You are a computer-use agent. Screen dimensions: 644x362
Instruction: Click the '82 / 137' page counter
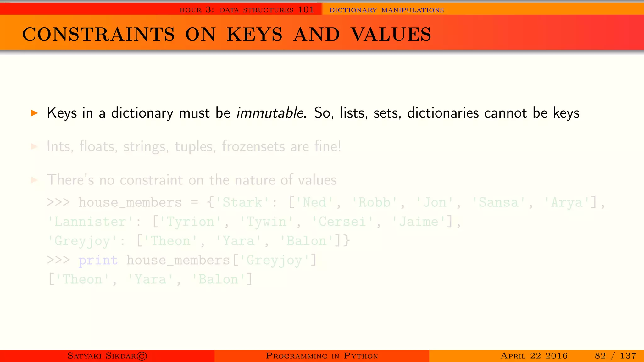pyautogui.click(x=615, y=356)
